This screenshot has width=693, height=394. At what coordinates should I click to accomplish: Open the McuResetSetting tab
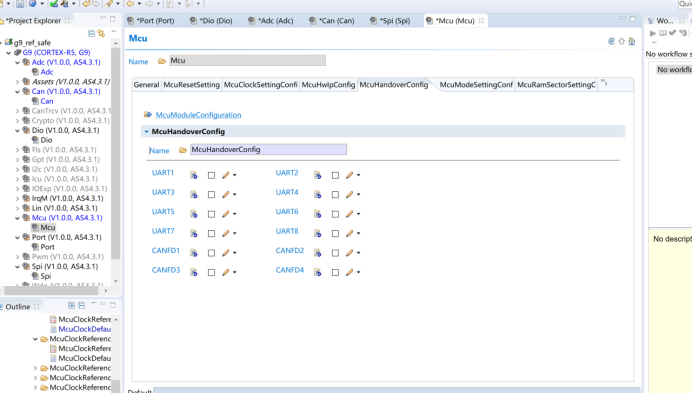click(x=191, y=84)
